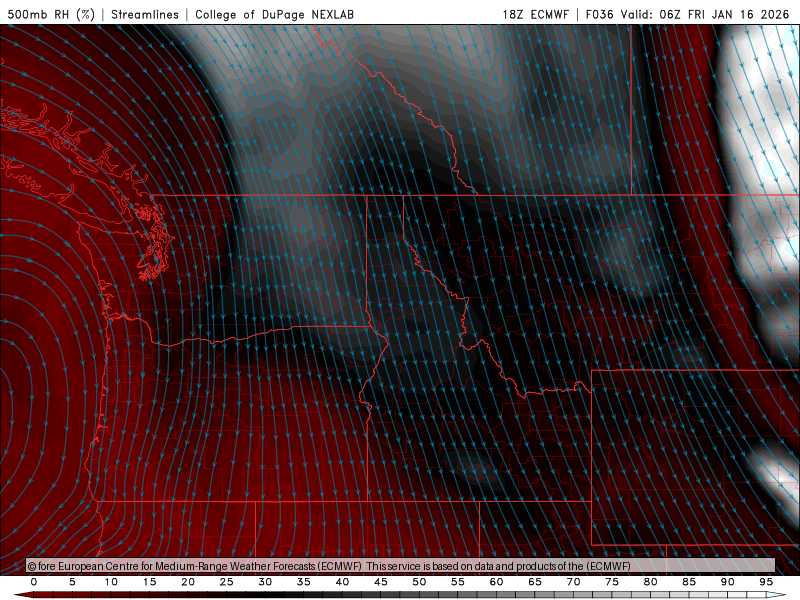Click the "15" label on the color scale
Screen dimensions: 800x600
pos(149,582)
